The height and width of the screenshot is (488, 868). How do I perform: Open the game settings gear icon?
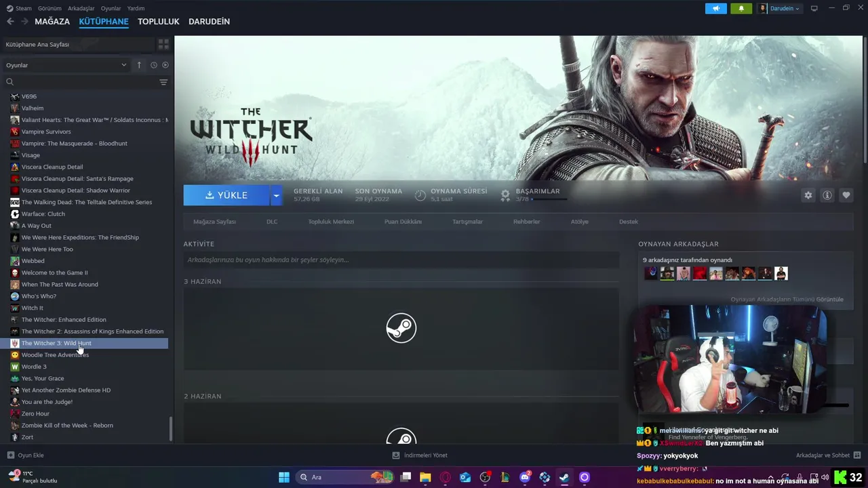pos(808,195)
